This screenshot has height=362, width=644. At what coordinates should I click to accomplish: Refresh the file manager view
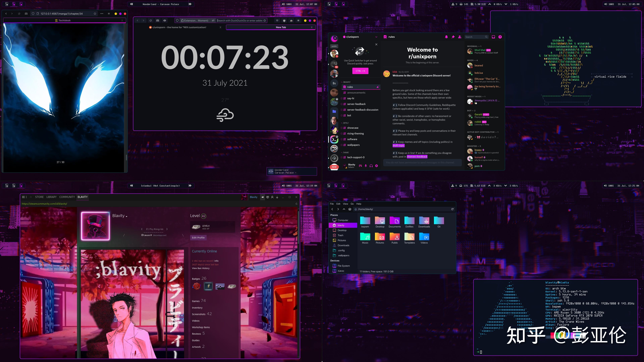tap(452, 209)
